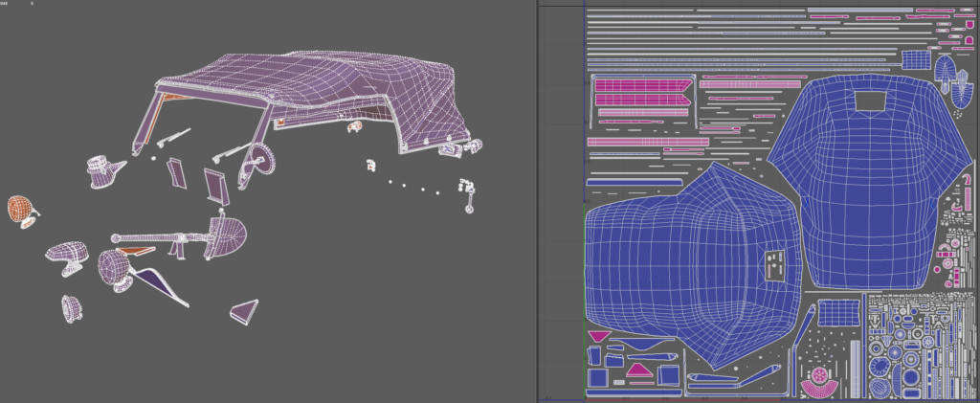Select the small white panel inside left UV island
This screenshot has width=980, height=403.
tap(774, 265)
